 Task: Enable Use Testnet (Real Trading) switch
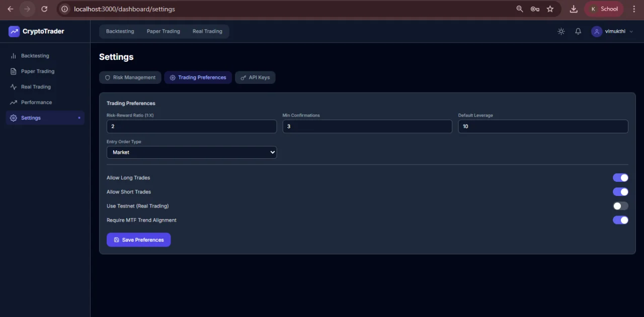click(620, 206)
